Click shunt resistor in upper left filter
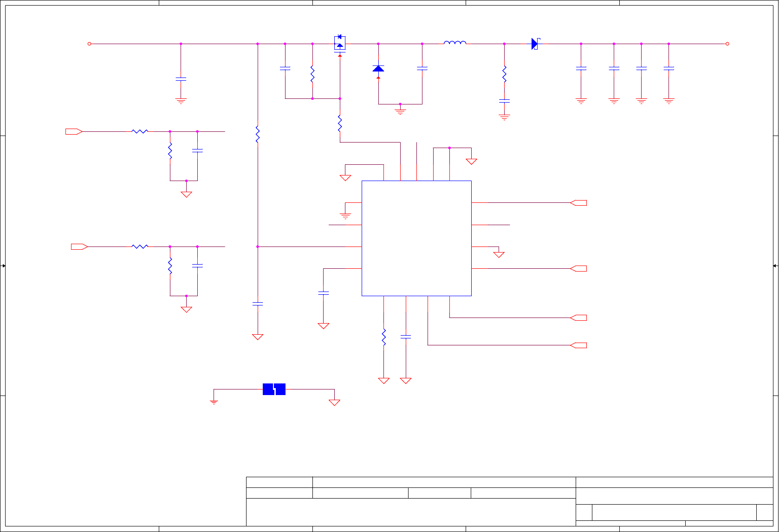The height and width of the screenshot is (532, 779). tap(170, 151)
